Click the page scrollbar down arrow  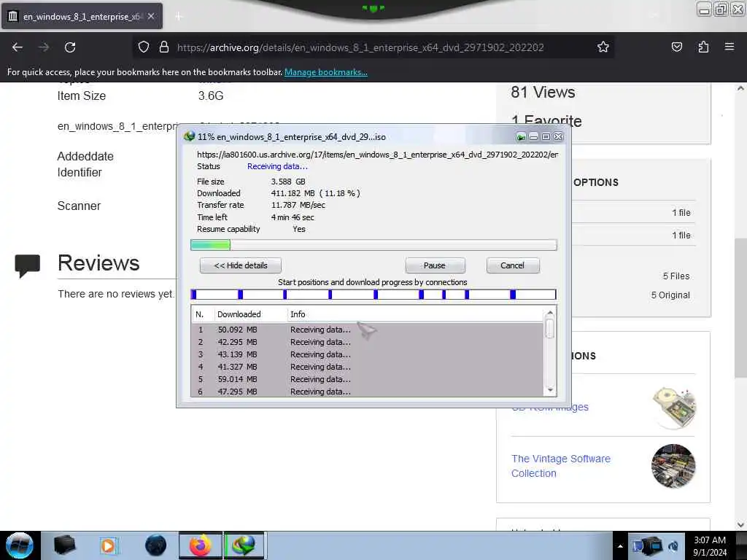(740, 525)
